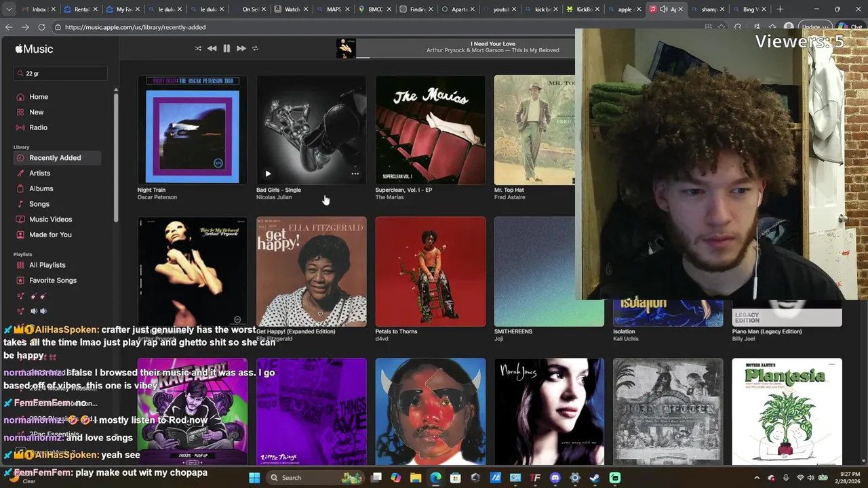Screen dimensions: 868x488
Task: Click the 'Oscar Peterson' artist link
Action: (157, 197)
